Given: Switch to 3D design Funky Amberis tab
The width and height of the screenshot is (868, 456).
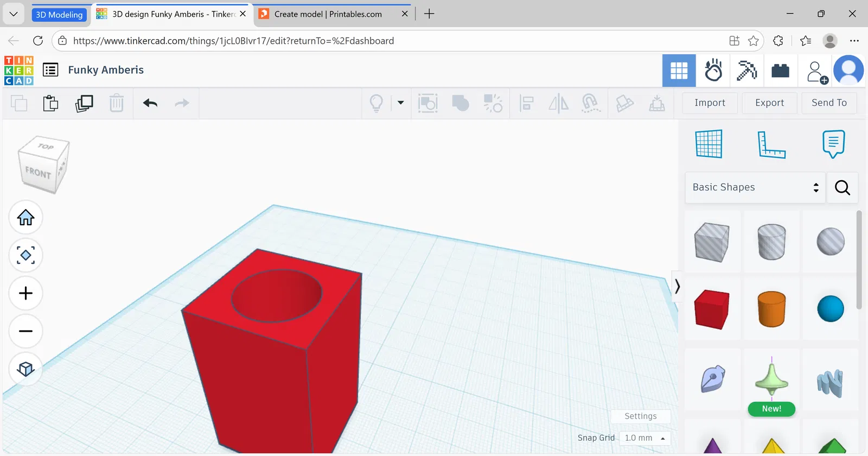Looking at the screenshot, I should point(171,14).
